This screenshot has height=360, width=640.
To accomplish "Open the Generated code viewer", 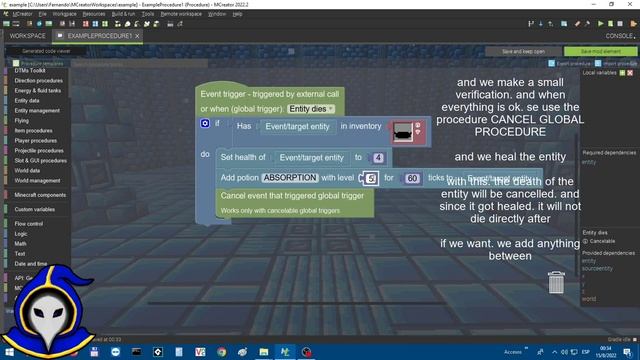I will pyautogui.click(x=46, y=51).
